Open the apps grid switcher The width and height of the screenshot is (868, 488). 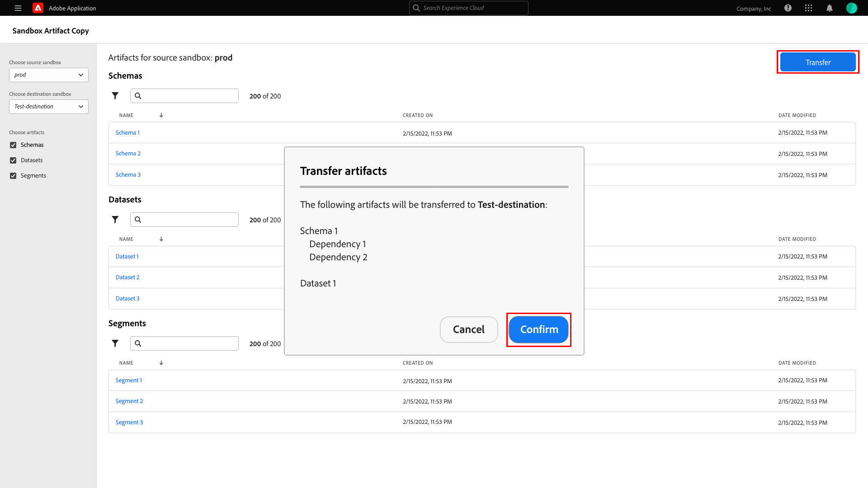pos(809,8)
